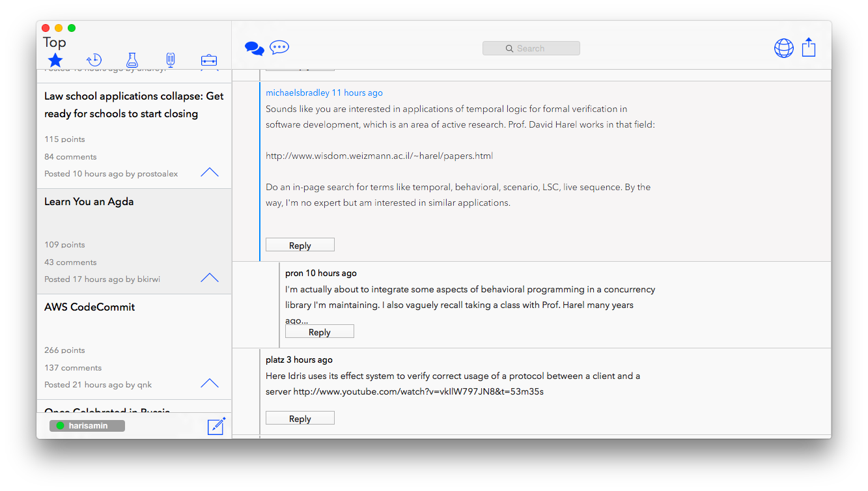Reply to pron's comment
This screenshot has height=491, width=868.
pos(319,331)
